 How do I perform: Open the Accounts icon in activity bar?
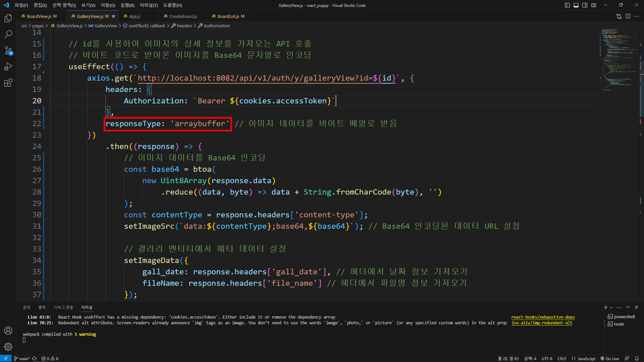coord(8,331)
